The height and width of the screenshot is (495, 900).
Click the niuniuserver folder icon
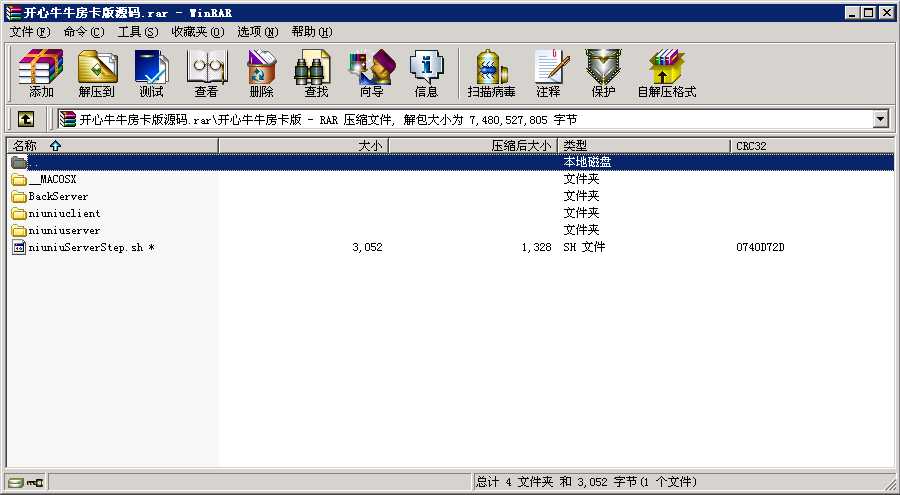(x=19, y=231)
